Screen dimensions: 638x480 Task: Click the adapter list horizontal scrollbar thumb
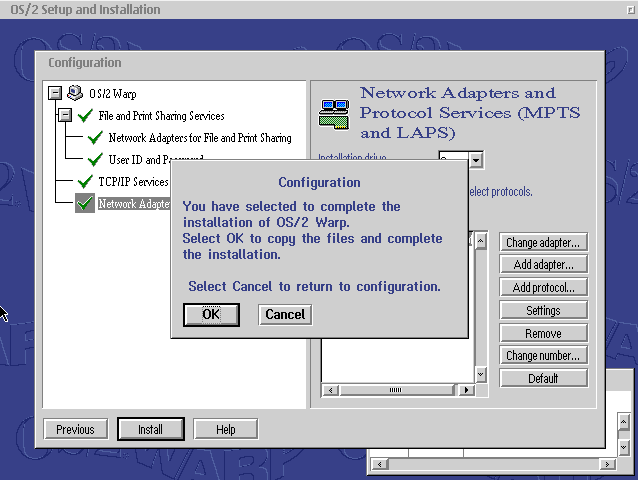coord(396,390)
